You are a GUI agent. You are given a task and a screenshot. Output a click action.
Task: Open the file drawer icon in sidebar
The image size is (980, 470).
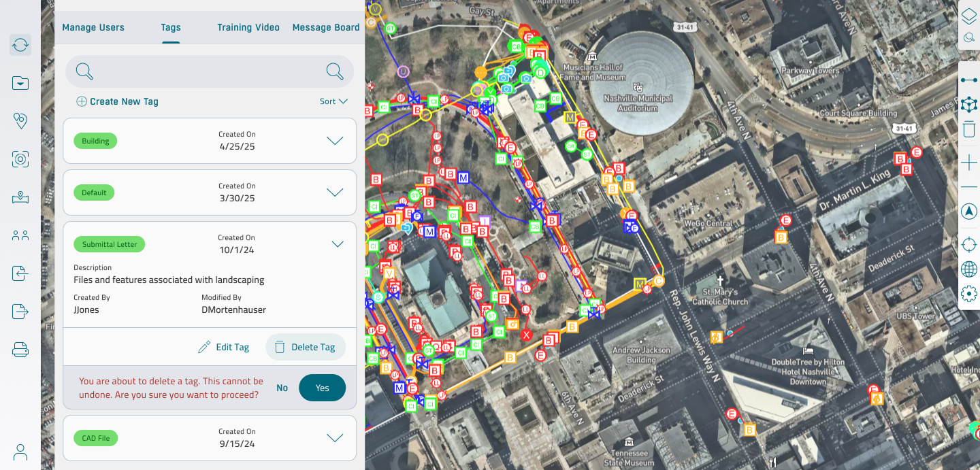[20, 83]
